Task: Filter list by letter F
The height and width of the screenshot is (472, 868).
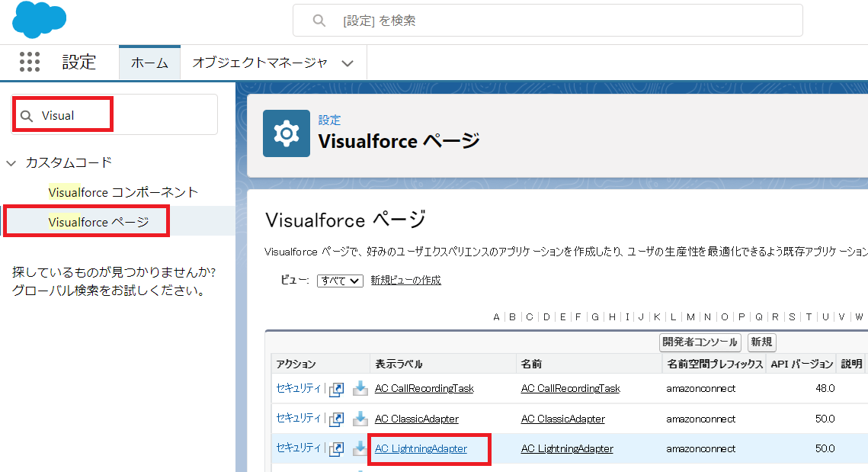Action: (x=578, y=317)
